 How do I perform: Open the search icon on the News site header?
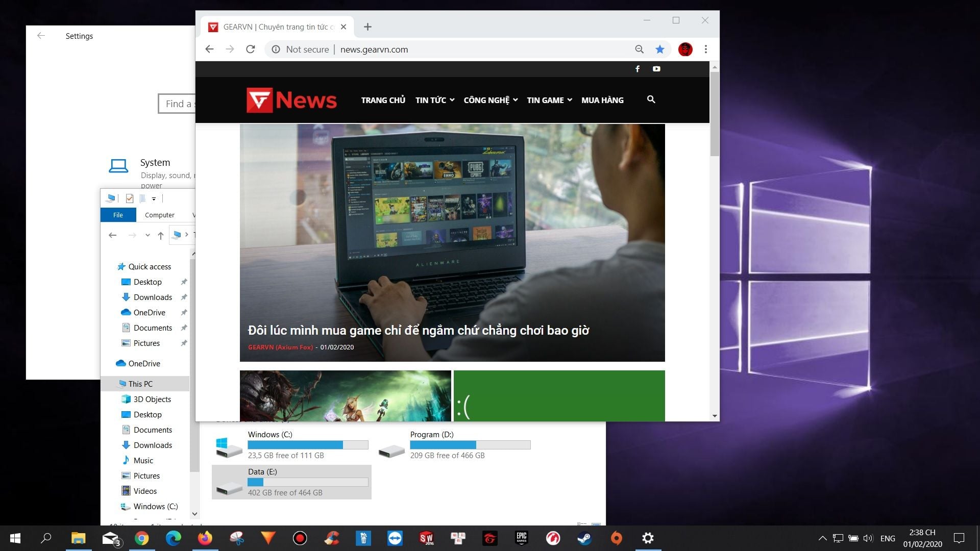click(651, 99)
